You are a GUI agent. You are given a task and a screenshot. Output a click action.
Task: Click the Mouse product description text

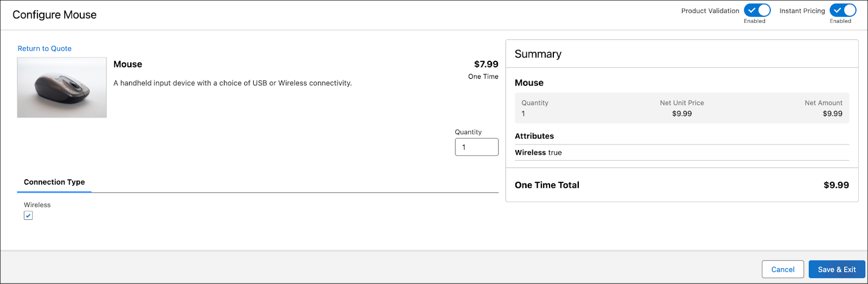232,83
